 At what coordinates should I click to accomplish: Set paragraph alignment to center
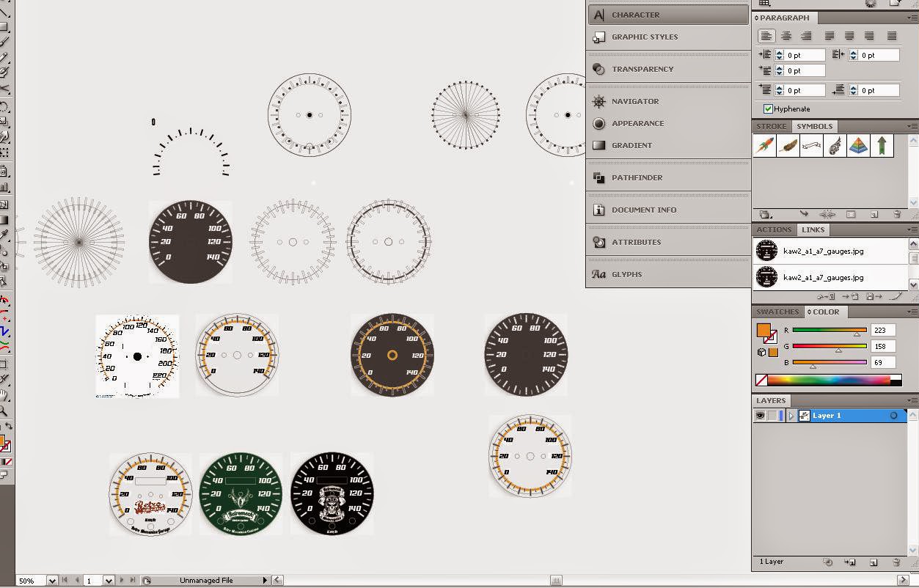click(x=786, y=35)
